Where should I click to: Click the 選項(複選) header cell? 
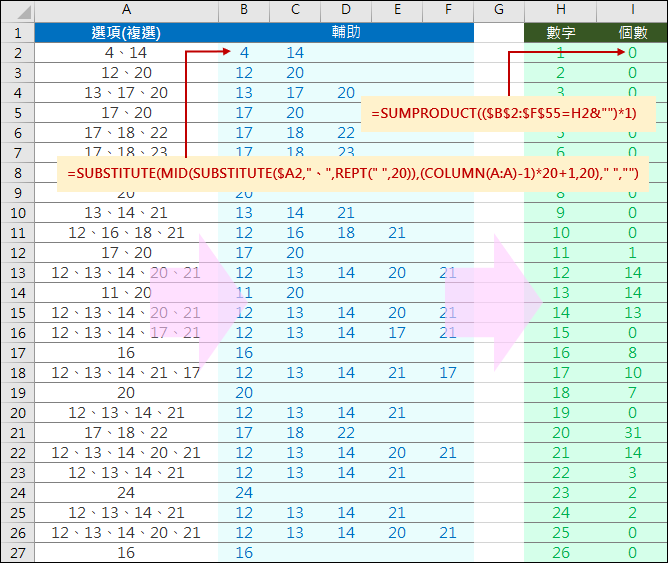tap(126, 33)
